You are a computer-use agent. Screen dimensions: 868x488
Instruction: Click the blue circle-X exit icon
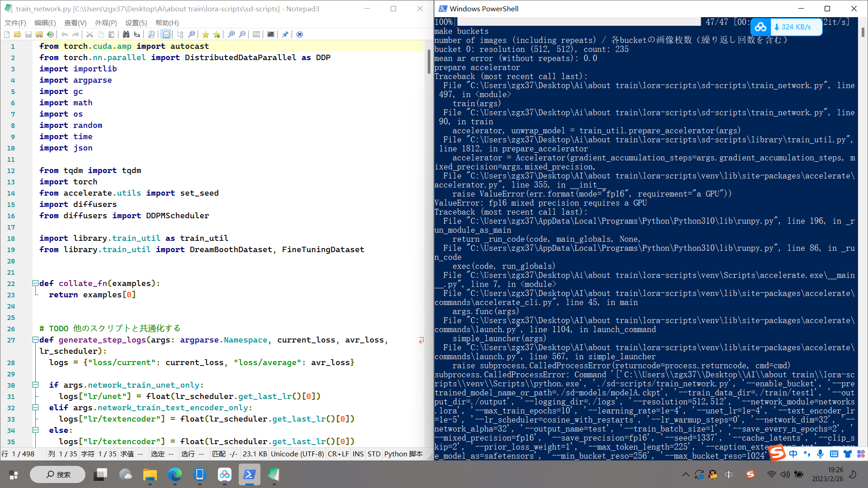click(300, 34)
